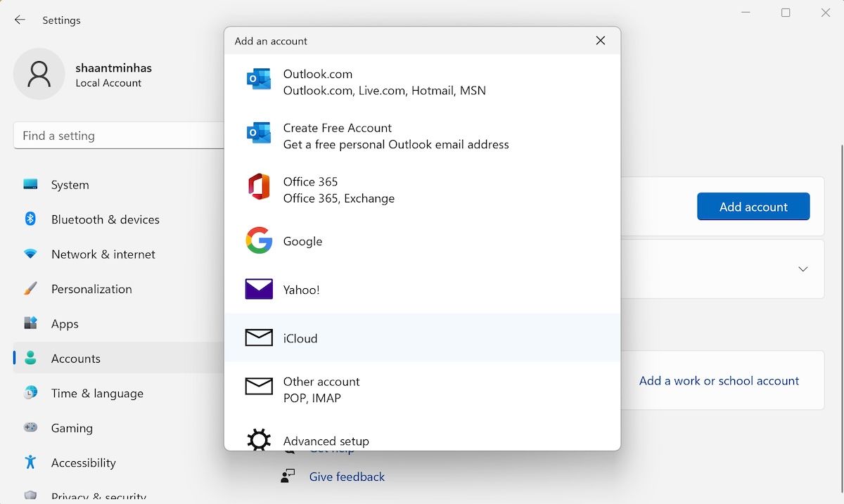
Task: Click the iCloud envelope icon
Action: [259, 337]
